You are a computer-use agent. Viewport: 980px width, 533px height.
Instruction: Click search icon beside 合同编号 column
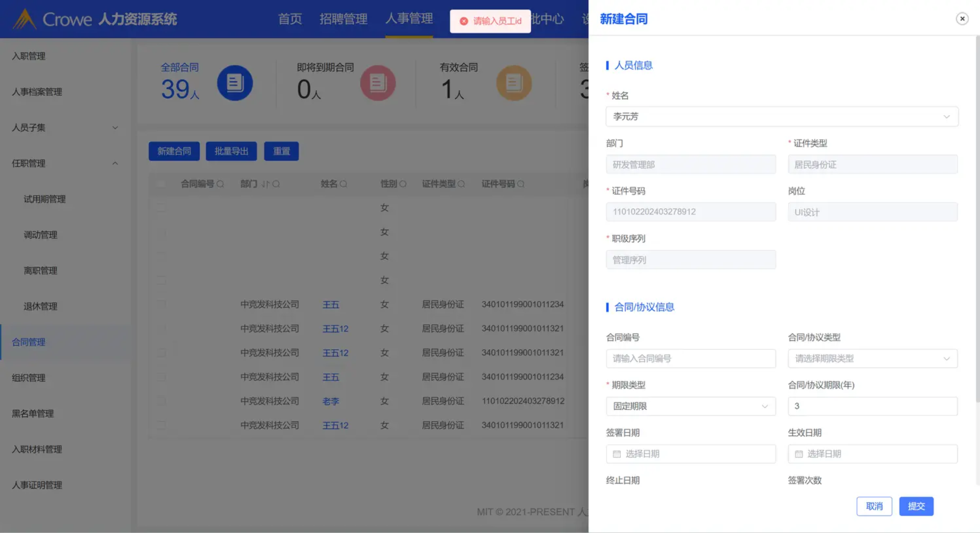[x=220, y=184]
